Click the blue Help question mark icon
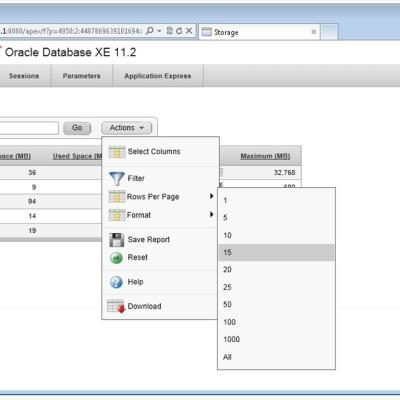 (116, 282)
